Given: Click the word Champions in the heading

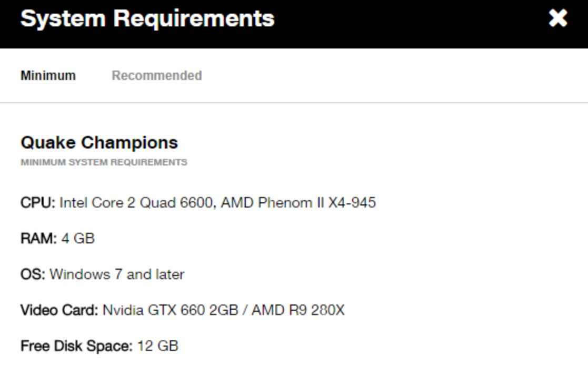Looking at the screenshot, I should tap(130, 143).
